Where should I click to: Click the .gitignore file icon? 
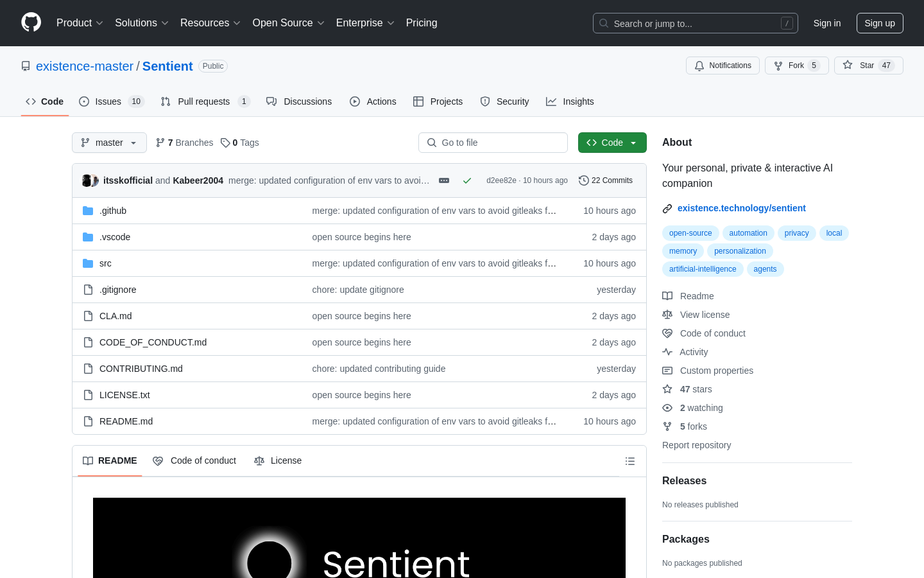click(x=88, y=290)
